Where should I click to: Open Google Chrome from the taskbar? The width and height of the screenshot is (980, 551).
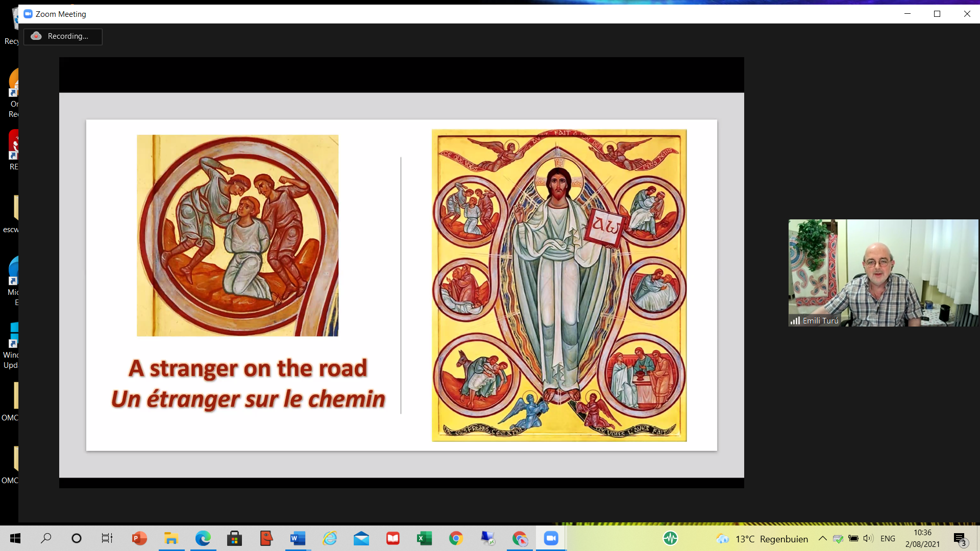point(456,538)
